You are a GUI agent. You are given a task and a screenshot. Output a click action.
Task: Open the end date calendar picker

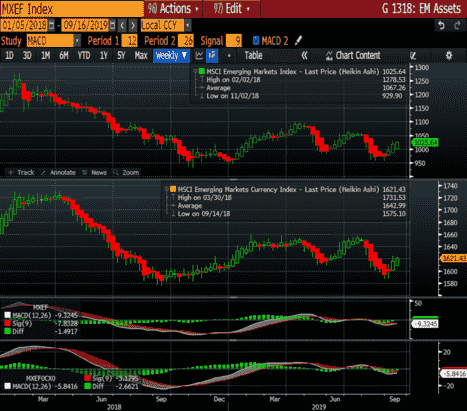(113, 25)
